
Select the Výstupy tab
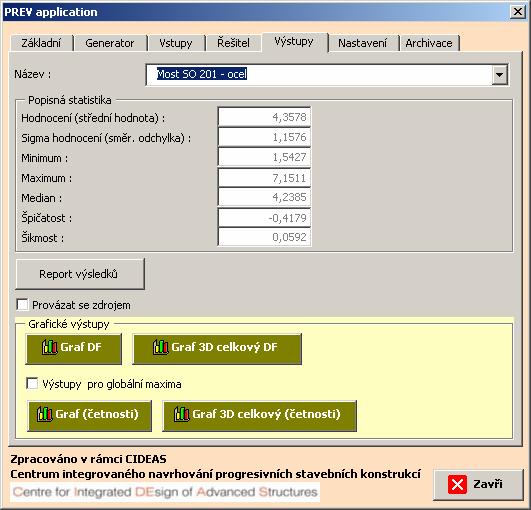(294, 42)
